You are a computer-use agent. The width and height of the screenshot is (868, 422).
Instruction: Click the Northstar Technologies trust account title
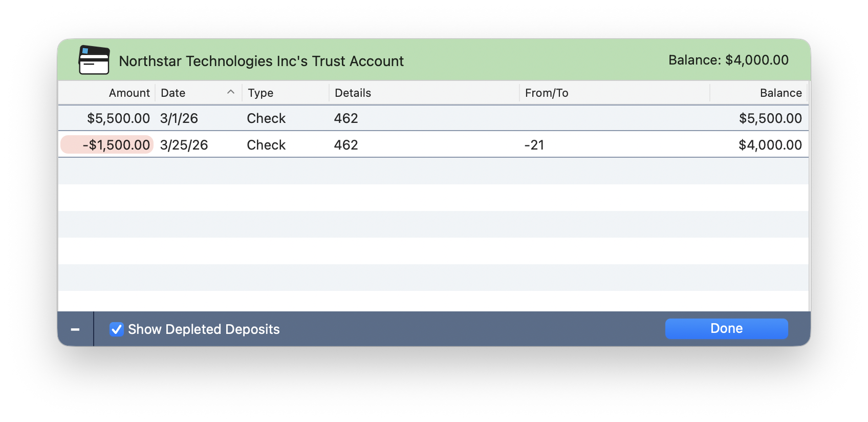(x=261, y=61)
